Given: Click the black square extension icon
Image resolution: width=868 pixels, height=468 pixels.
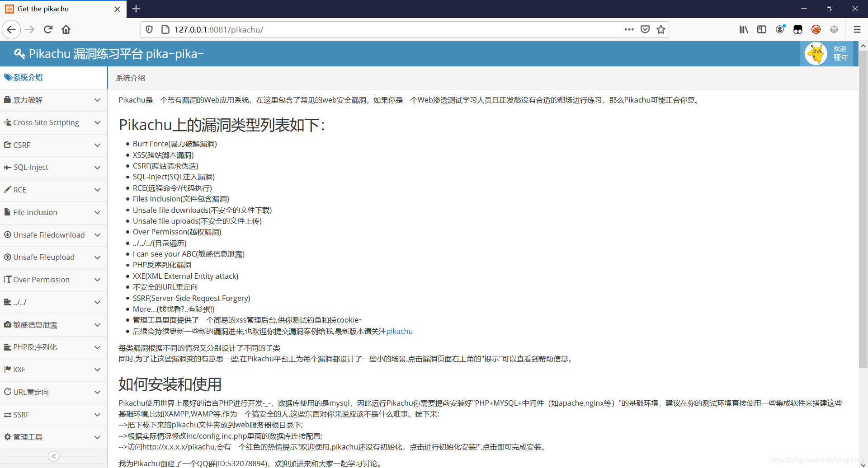Looking at the screenshot, I should (x=798, y=29).
